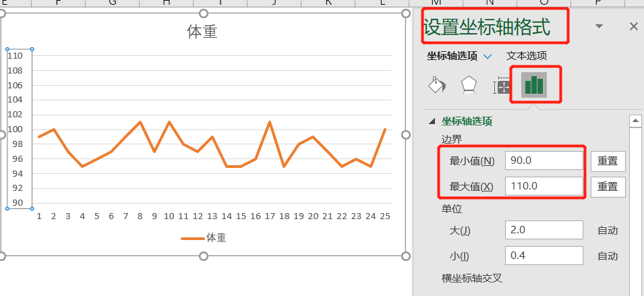Open the task pane options dropdown arrow
This screenshot has width=644, height=296.
click(x=599, y=26)
